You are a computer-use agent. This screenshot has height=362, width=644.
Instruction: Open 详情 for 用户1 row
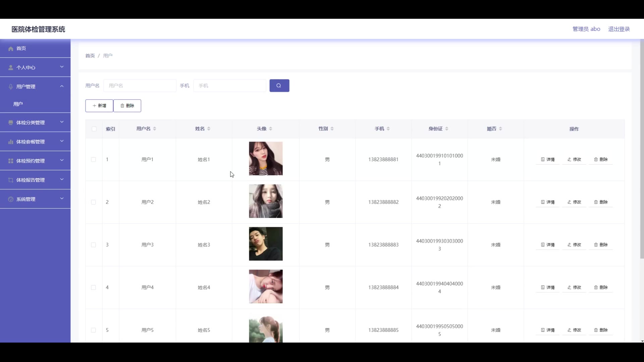tap(548, 160)
